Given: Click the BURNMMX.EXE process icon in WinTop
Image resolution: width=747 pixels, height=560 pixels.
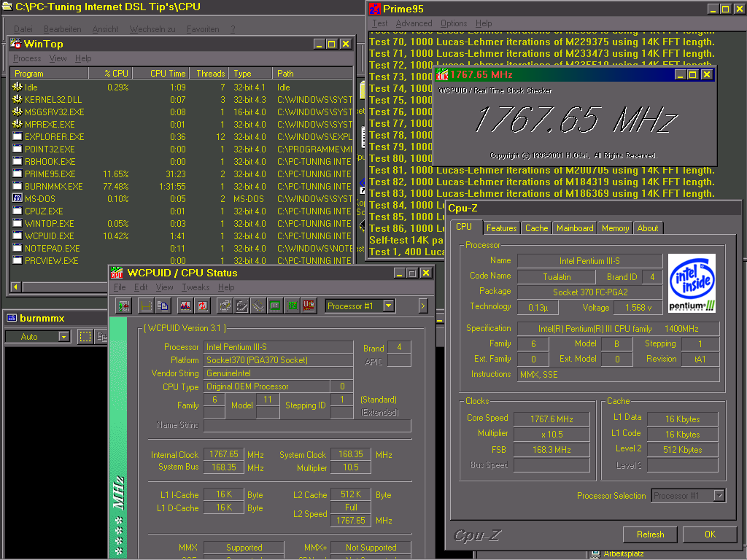Looking at the screenshot, I should tap(18, 186).
